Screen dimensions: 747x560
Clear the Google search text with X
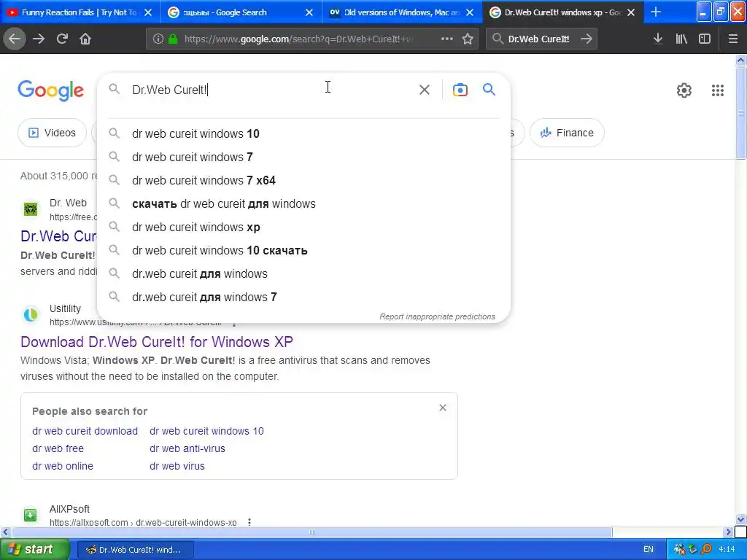click(x=425, y=90)
